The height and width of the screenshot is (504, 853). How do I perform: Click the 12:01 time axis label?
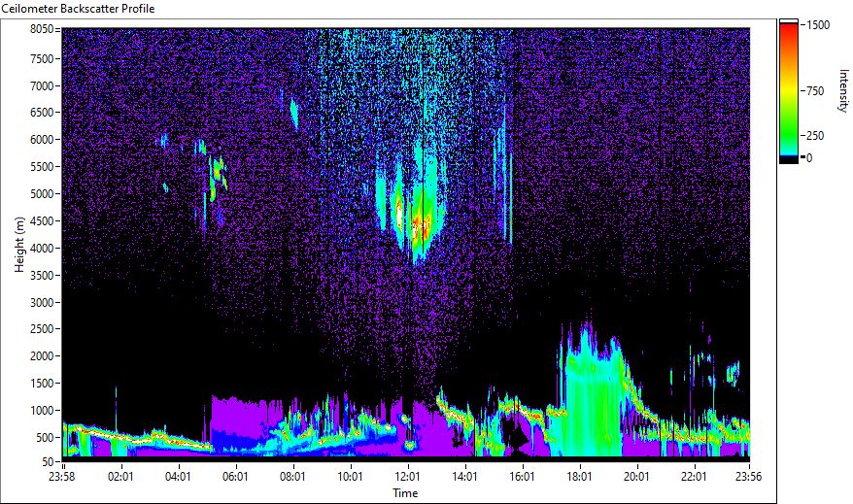407,477
